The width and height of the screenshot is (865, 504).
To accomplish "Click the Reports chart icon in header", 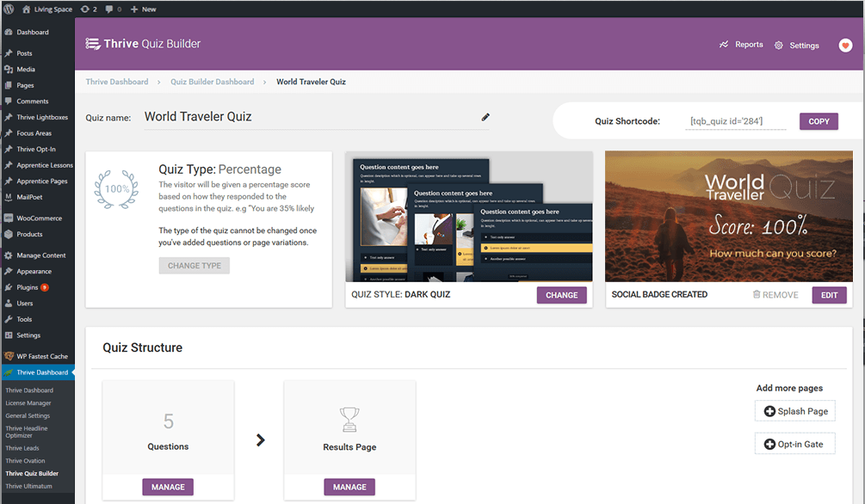I will 724,45.
